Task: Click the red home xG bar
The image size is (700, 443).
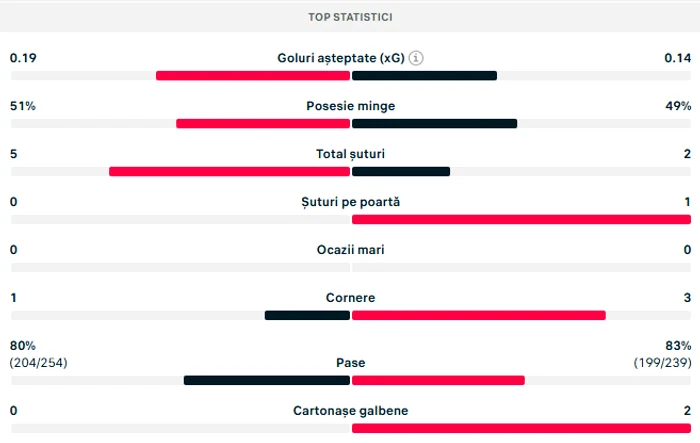Action: click(252, 76)
